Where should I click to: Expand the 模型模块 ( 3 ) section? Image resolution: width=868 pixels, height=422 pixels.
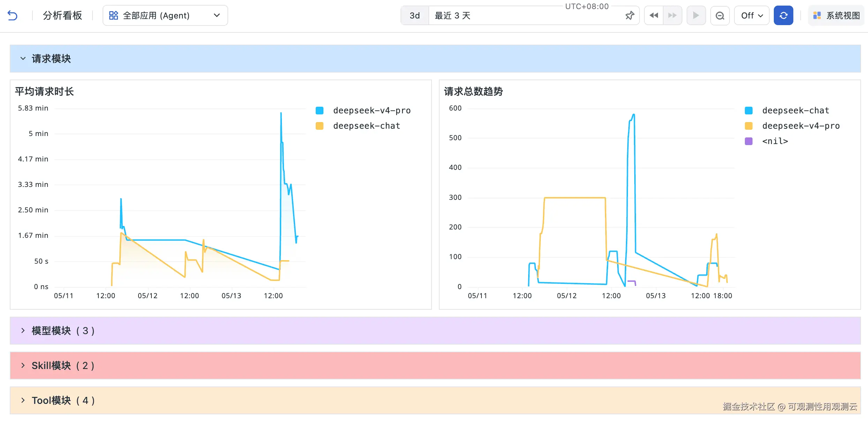click(23, 331)
